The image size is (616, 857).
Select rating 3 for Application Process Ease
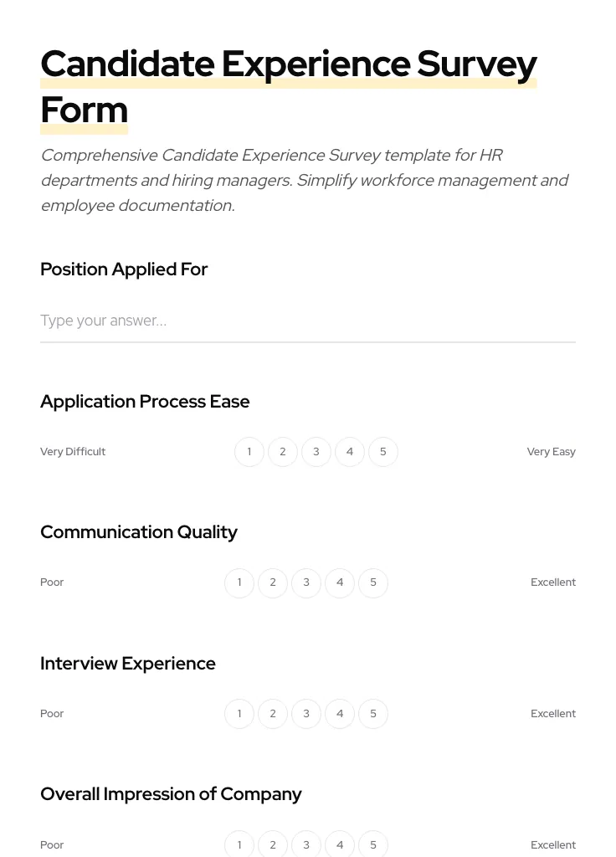316,451
